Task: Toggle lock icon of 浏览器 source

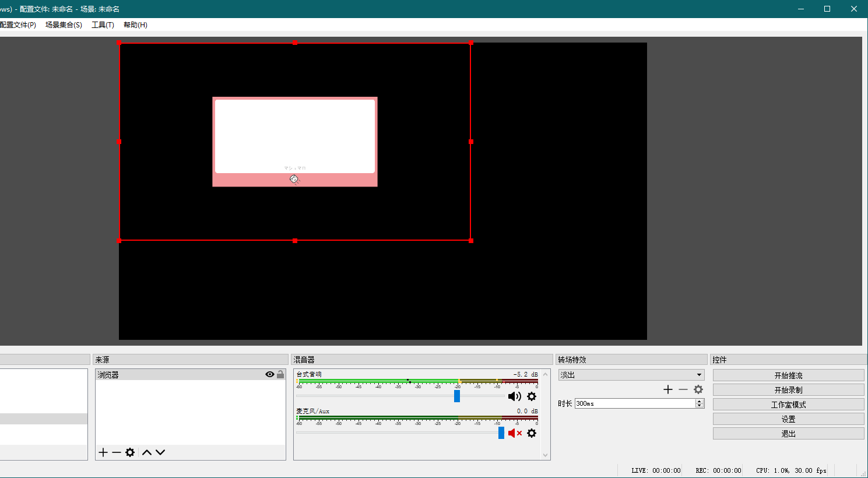Action: click(x=280, y=374)
